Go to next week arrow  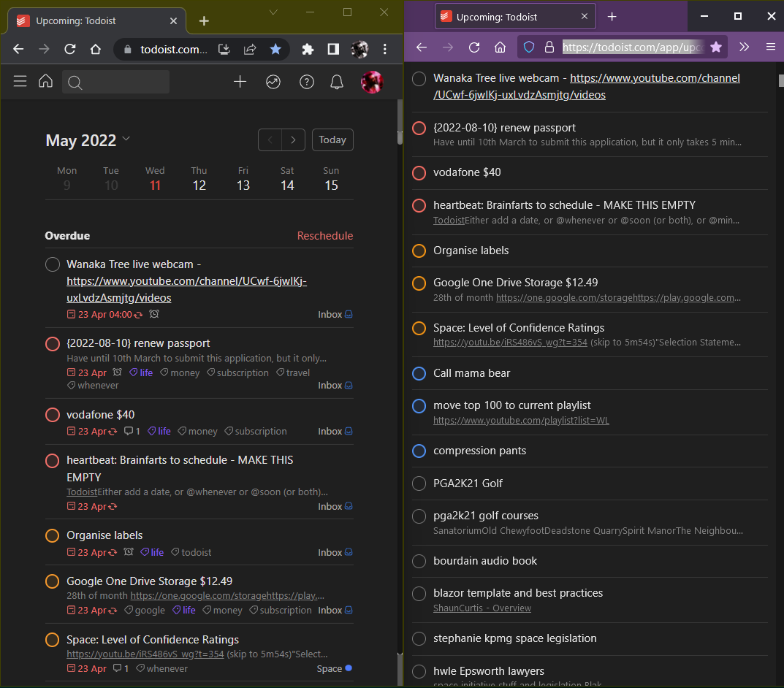[294, 140]
